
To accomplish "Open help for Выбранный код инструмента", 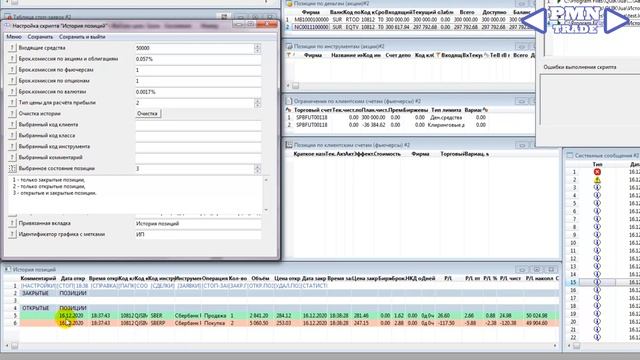I will click(12, 147).
